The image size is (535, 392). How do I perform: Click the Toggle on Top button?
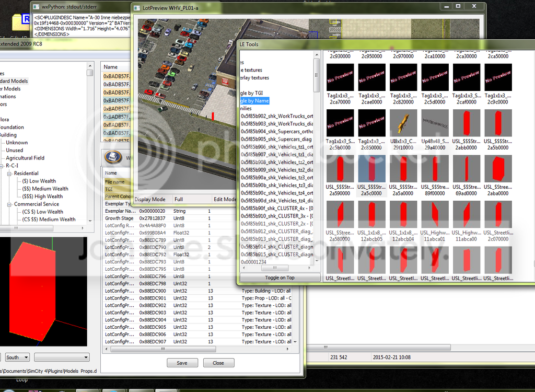280,278
